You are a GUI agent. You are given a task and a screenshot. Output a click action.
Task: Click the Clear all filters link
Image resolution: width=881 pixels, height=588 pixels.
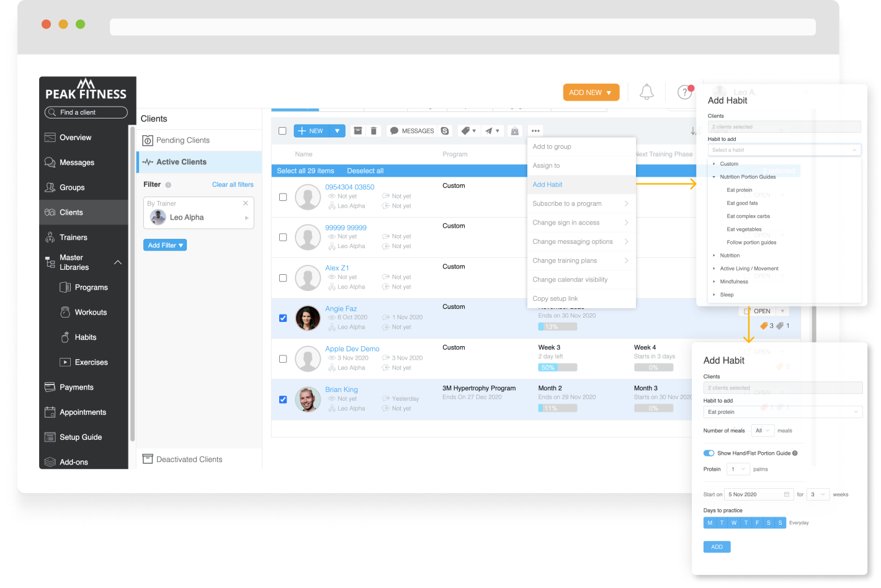pyautogui.click(x=233, y=185)
